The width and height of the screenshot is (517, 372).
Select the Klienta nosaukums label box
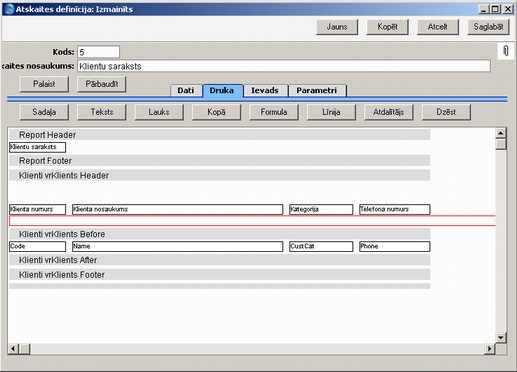177,209
